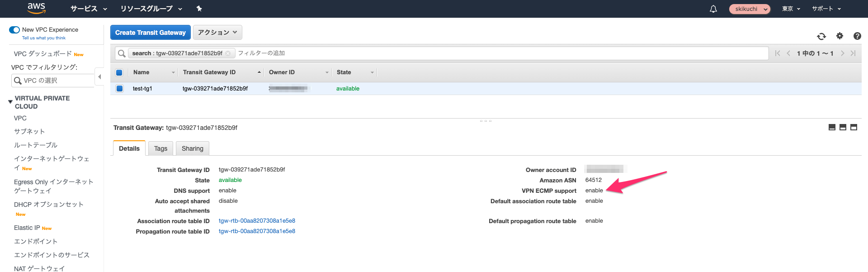Open the リソースグループ dropdown menu
This screenshot has height=272, width=868.
coord(151,9)
